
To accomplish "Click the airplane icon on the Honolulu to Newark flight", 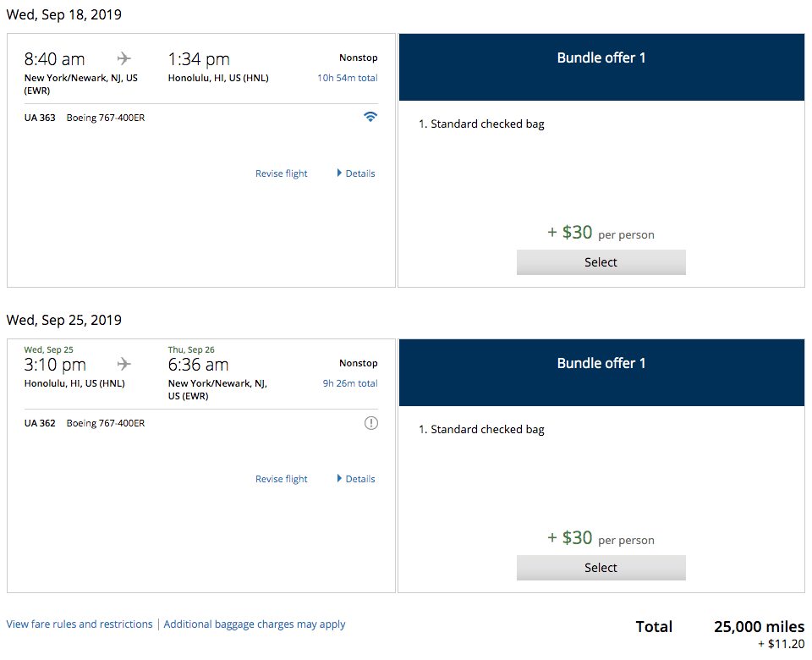I will 125,364.
